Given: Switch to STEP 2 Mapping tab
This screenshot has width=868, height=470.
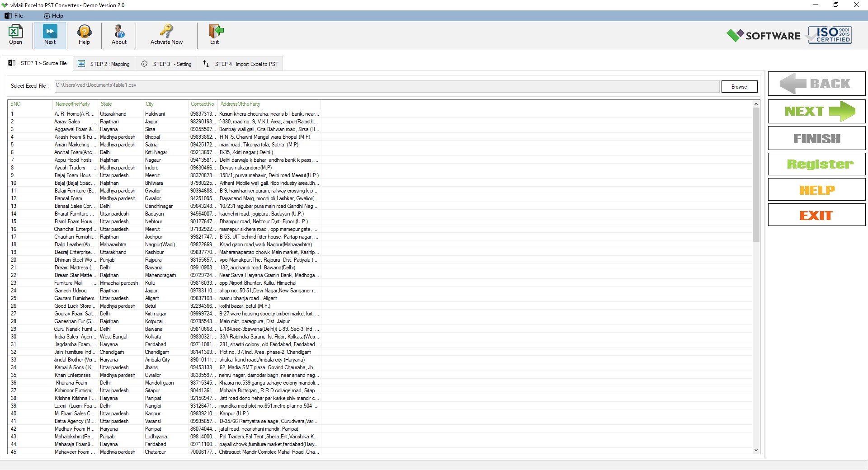Looking at the screenshot, I should point(104,64).
